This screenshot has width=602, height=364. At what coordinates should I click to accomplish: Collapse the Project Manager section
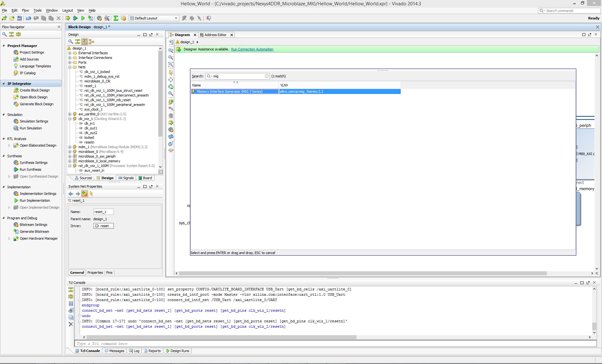pos(4,45)
